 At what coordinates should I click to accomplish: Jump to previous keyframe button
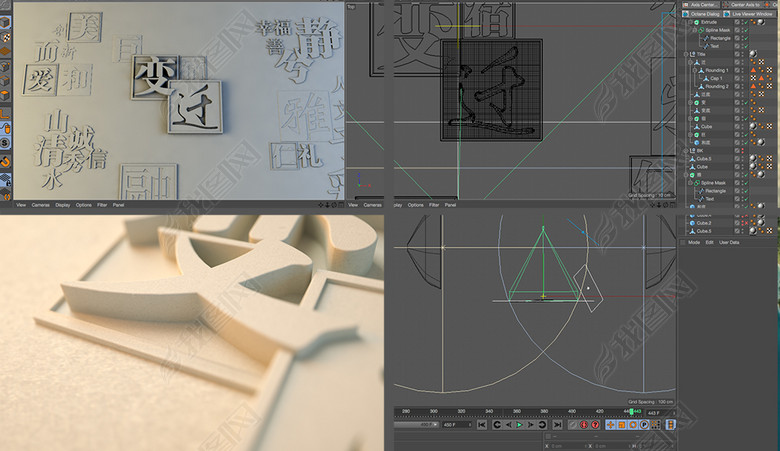coord(497,425)
